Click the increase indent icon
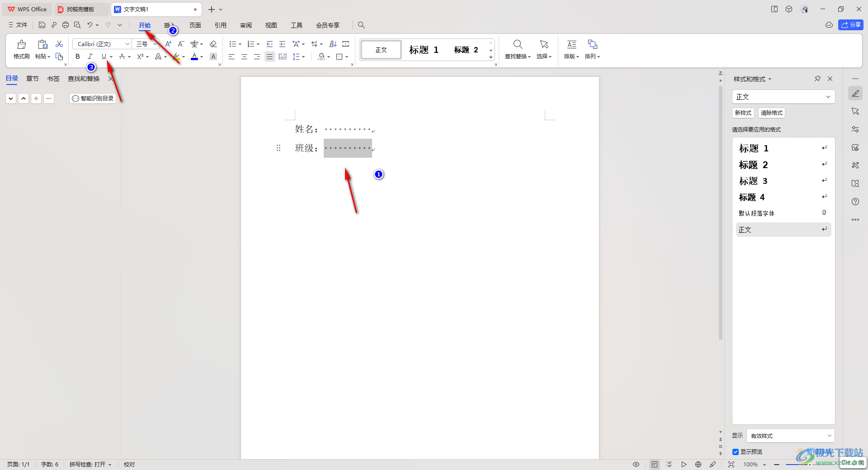This screenshot has height=470, width=868. point(282,44)
